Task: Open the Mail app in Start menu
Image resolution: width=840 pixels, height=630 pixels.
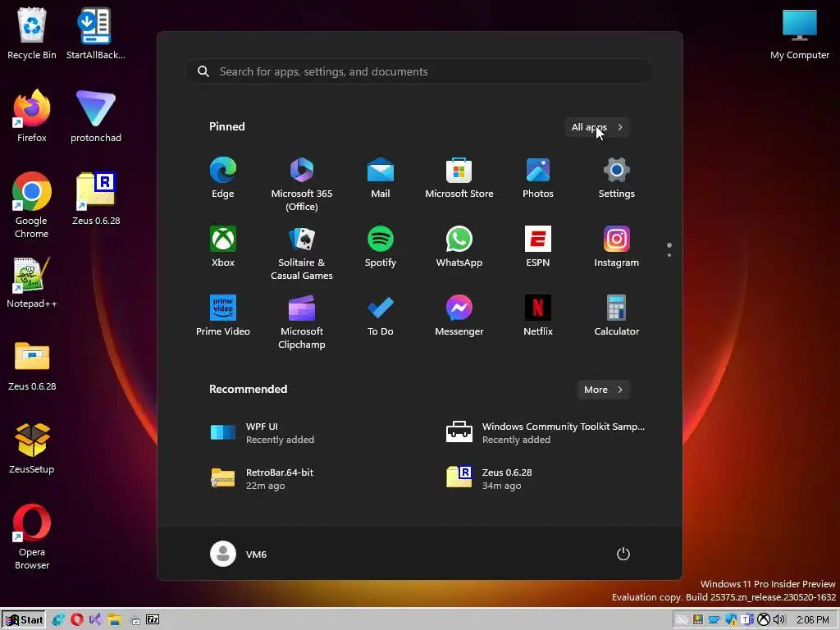Action: [x=381, y=178]
